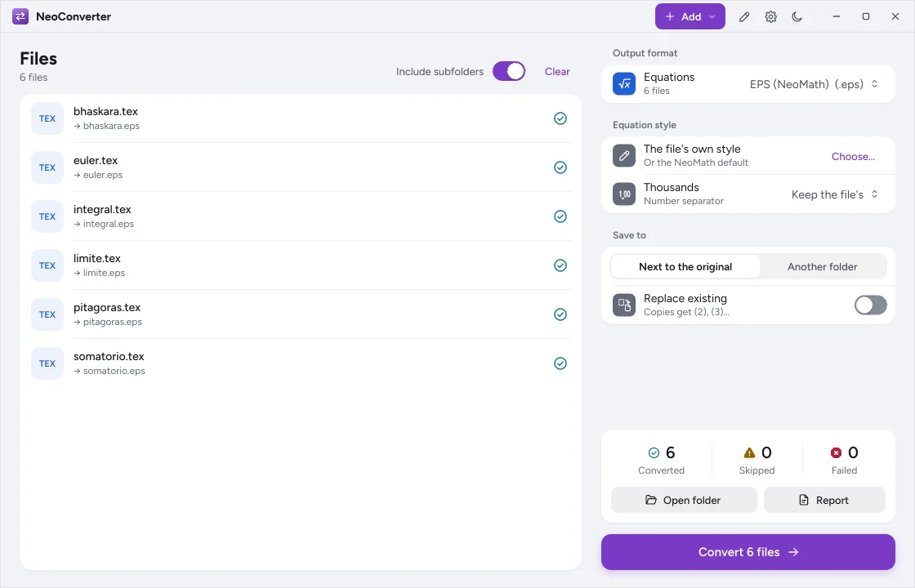Select the Next to the original tab
Screen dimensions: 915x588
click(685, 266)
